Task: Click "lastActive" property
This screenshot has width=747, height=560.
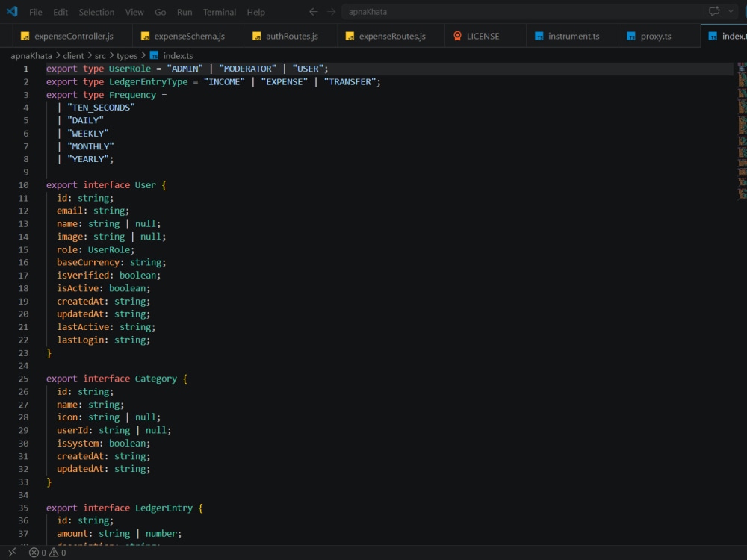Action: pos(83,327)
